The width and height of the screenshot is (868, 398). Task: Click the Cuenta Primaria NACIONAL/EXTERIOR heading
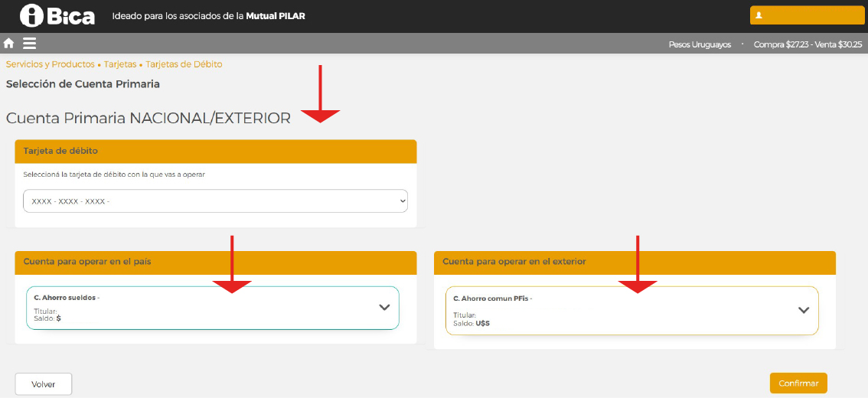tap(148, 119)
